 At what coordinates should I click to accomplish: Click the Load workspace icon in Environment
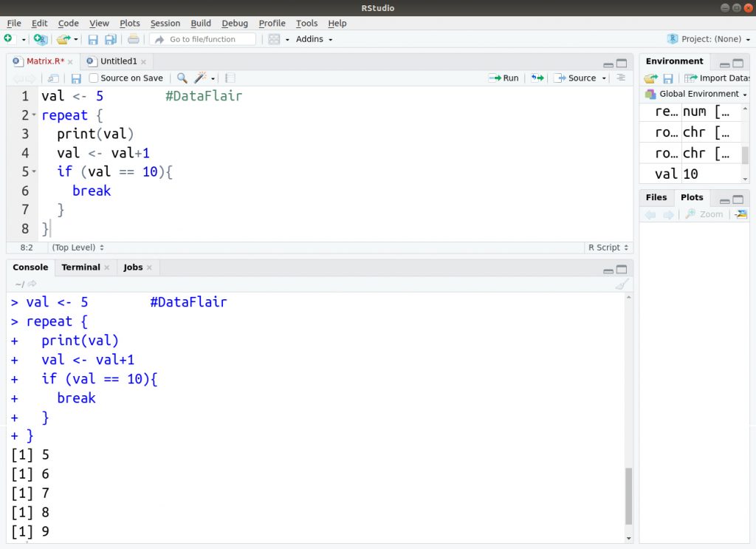click(x=651, y=78)
